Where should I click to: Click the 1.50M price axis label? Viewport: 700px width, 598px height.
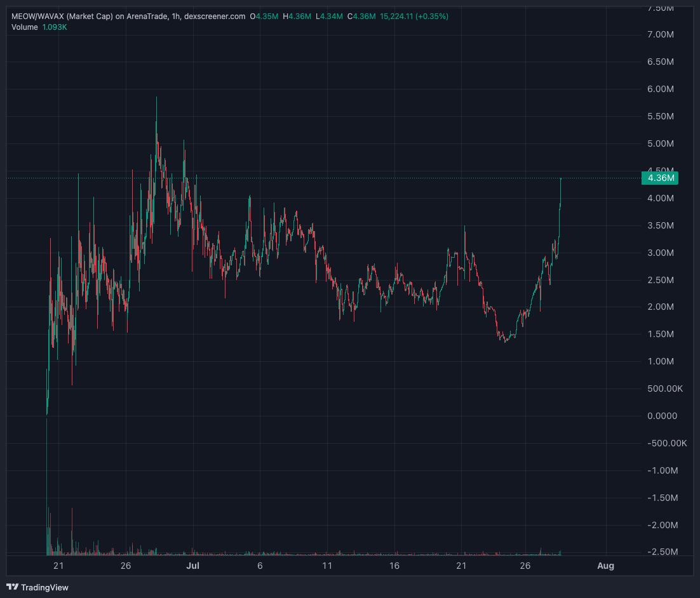pos(660,334)
